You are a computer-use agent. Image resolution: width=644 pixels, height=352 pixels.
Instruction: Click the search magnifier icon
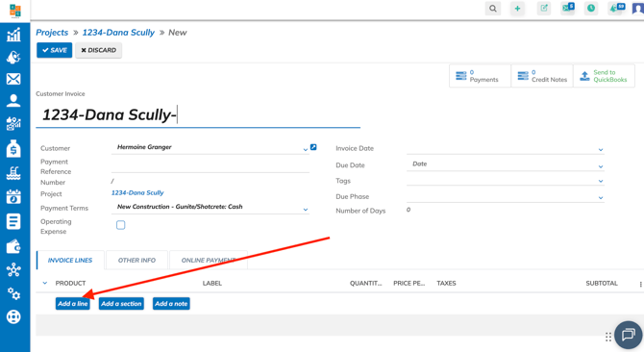coord(493,9)
